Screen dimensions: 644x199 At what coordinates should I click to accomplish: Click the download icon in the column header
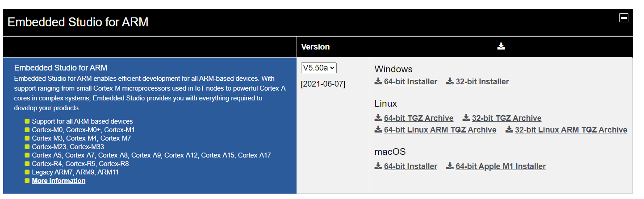tap(501, 46)
